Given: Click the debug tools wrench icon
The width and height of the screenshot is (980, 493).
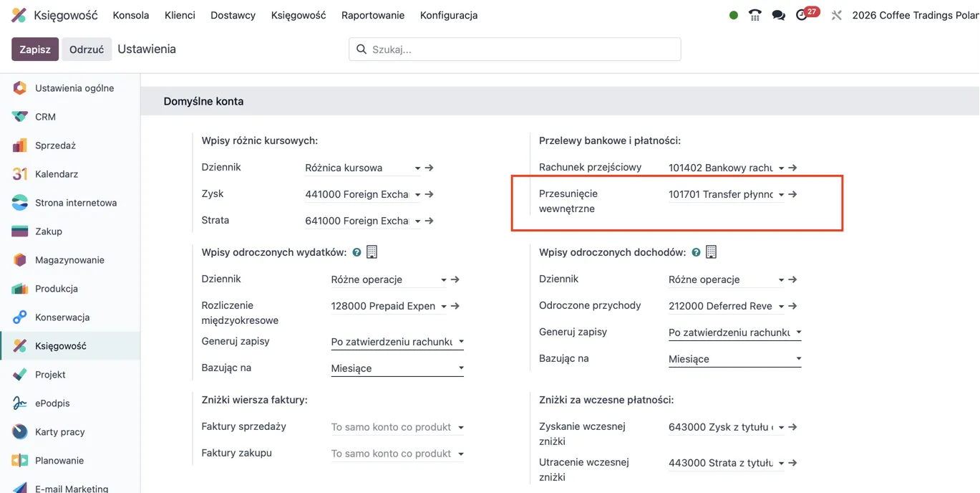Looking at the screenshot, I should pyautogui.click(x=836, y=15).
